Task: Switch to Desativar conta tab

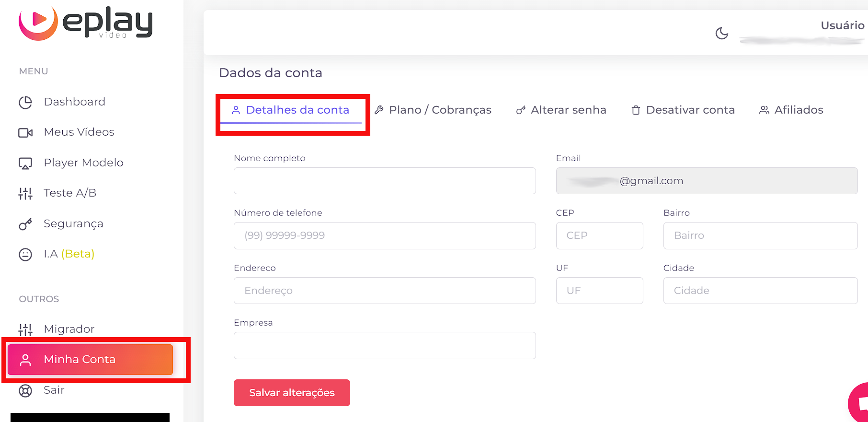Action: (683, 110)
